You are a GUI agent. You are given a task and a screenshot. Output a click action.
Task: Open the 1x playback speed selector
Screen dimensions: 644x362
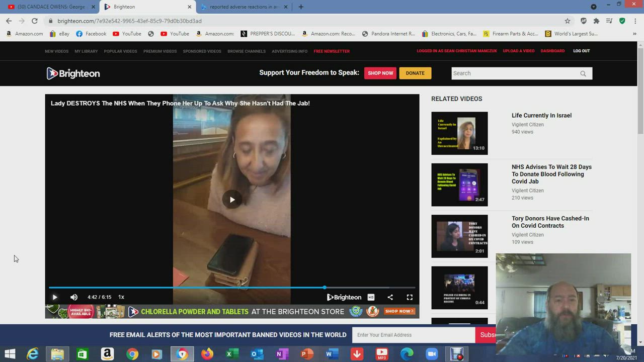pos(121,297)
